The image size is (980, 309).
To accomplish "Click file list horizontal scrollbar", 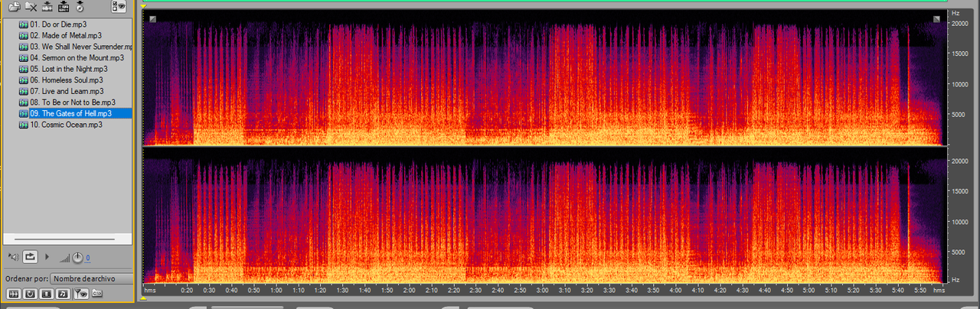I will [x=64, y=239].
